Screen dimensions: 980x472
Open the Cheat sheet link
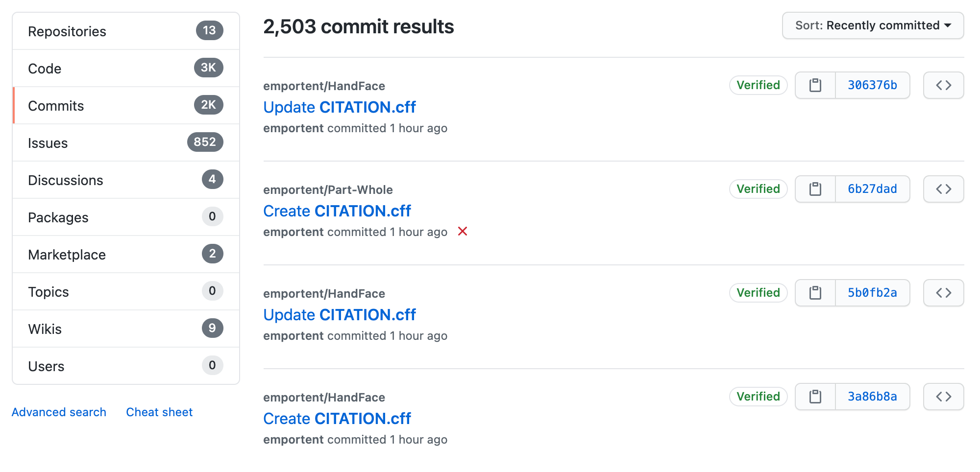click(159, 412)
